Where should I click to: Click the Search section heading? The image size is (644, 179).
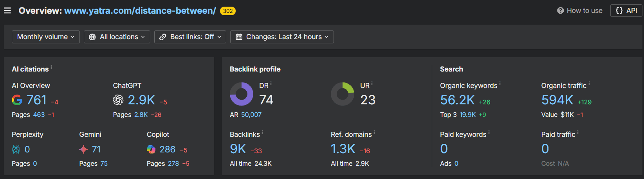451,69
